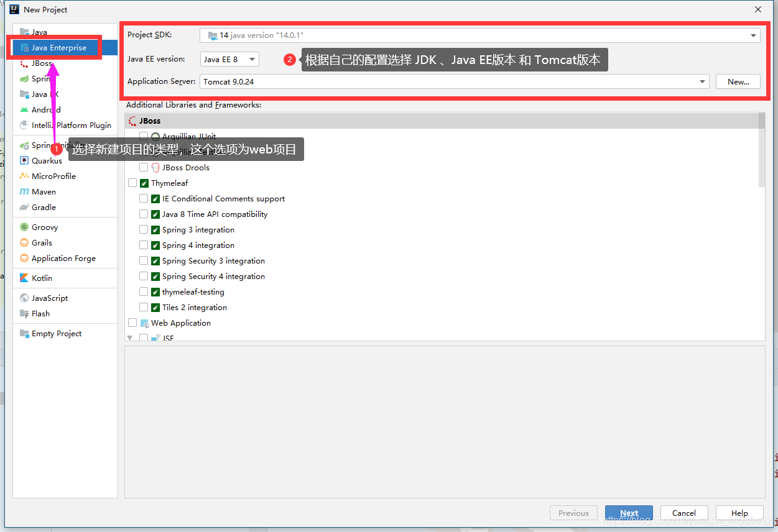Toggle the Thymeleaf checkbox
Image resolution: width=778 pixels, height=532 pixels.
pos(132,183)
